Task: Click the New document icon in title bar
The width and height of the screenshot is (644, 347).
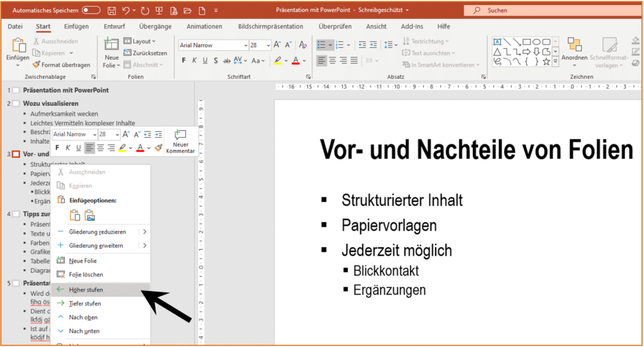Action: pyautogui.click(x=202, y=10)
